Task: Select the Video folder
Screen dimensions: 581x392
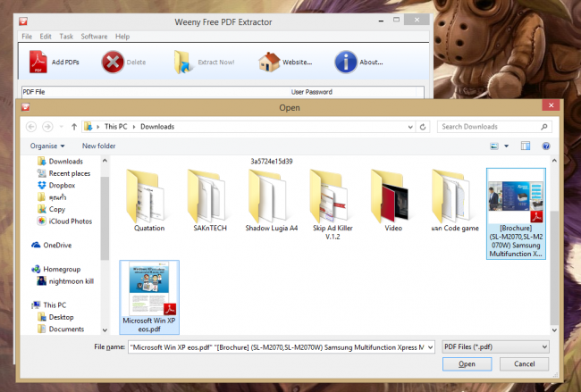Action: pos(393,201)
